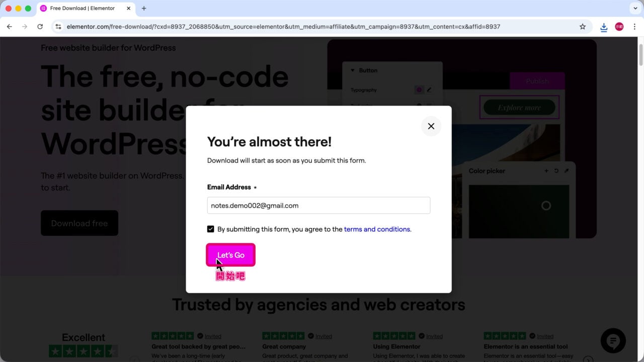Viewport: 644px width, 362px height.
Task: Close the "You're almost there!" popup
Action: [x=431, y=126]
